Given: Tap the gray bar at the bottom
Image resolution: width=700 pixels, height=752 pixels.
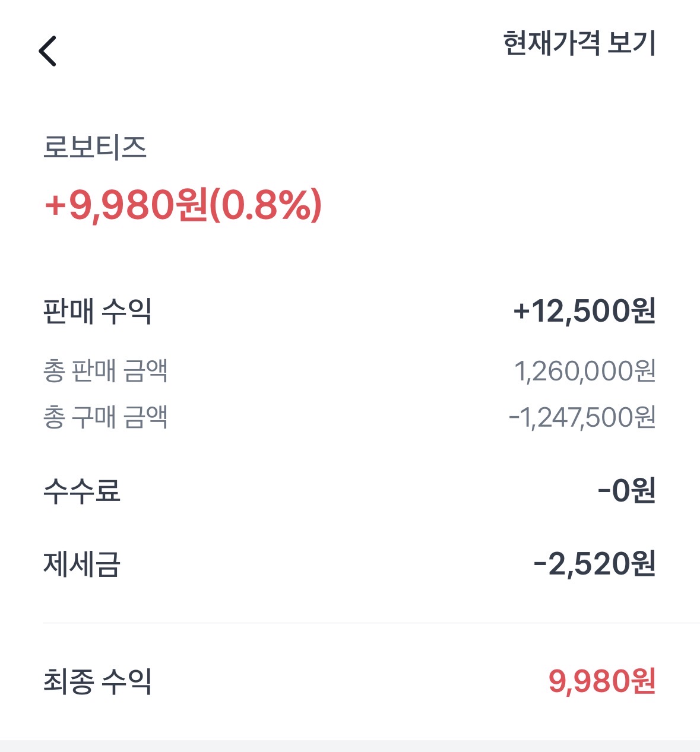Looking at the screenshot, I should tap(350, 746).
